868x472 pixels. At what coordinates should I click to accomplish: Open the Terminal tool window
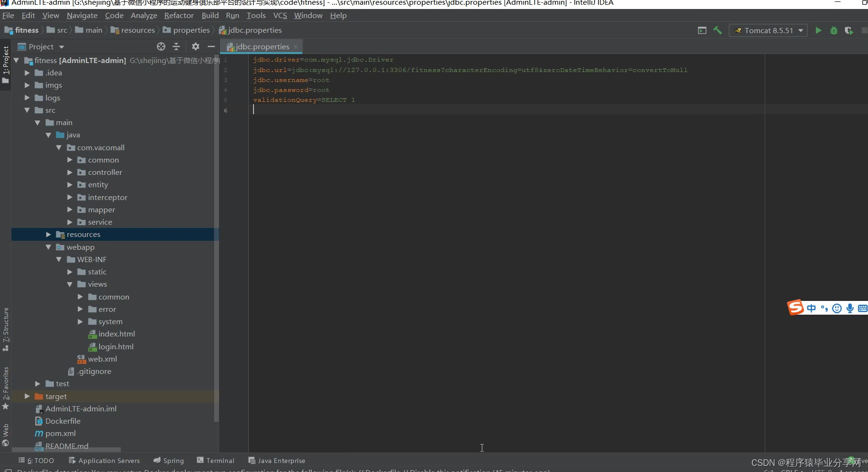[216, 461]
